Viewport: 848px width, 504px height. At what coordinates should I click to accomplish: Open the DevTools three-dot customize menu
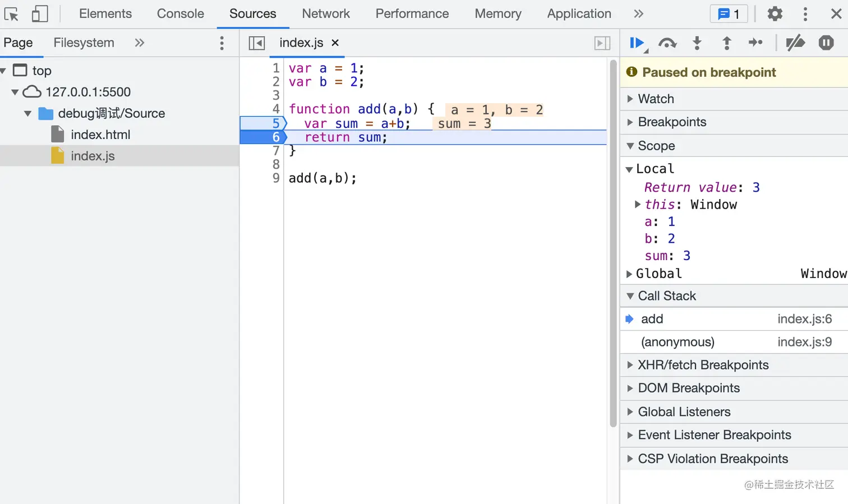tap(805, 13)
